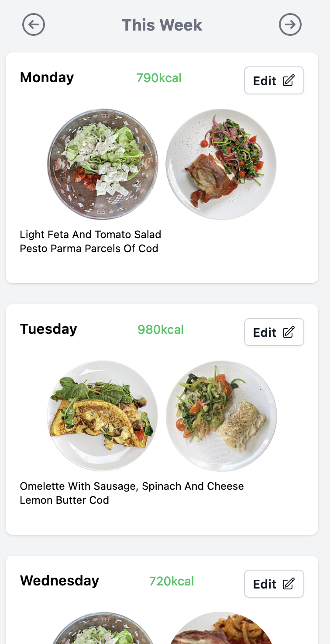Click pencil icon in Tuesday's Edit button
The width and height of the screenshot is (330, 644).
coord(289,332)
